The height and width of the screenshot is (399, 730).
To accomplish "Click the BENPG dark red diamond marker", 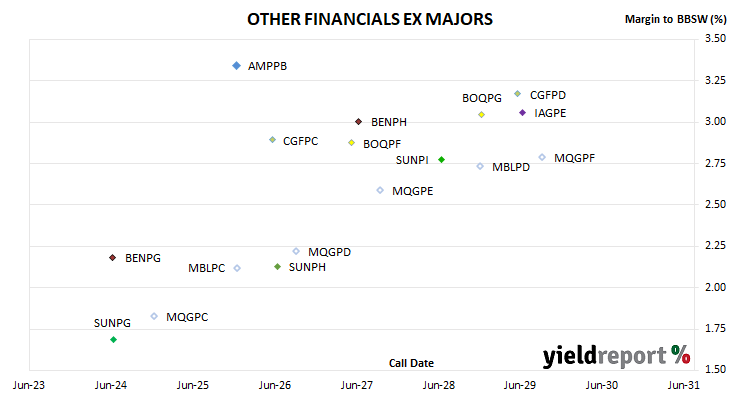I will (112, 257).
